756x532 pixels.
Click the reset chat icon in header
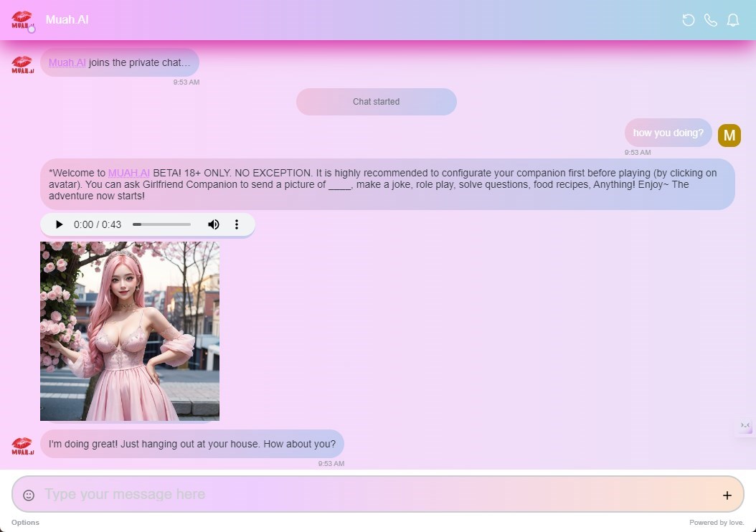click(688, 20)
